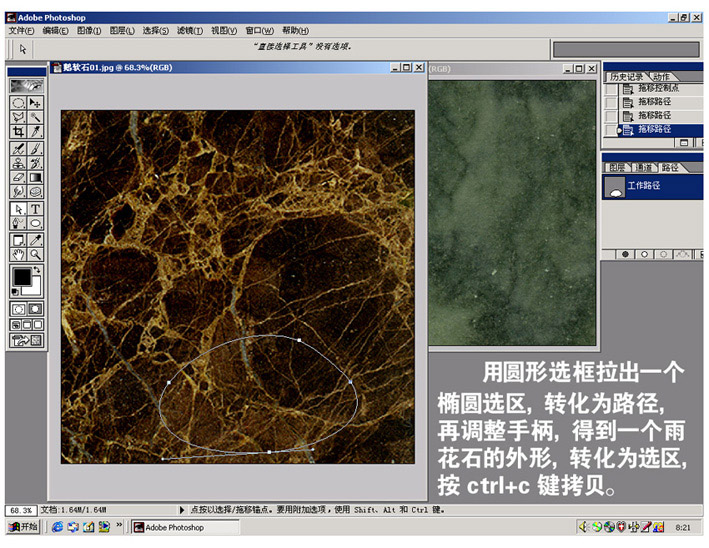This screenshot has width=709, height=548.
Task: Select the Smudge tool
Action: point(18,192)
